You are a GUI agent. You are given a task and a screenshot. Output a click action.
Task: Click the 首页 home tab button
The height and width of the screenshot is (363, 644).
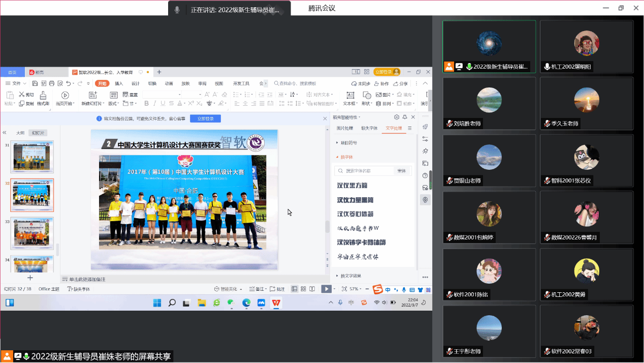(x=12, y=72)
